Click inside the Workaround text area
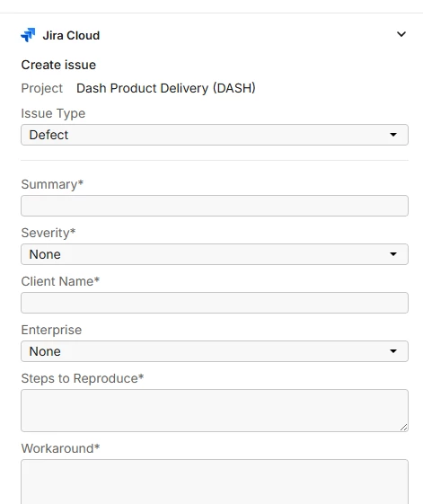 (x=215, y=482)
